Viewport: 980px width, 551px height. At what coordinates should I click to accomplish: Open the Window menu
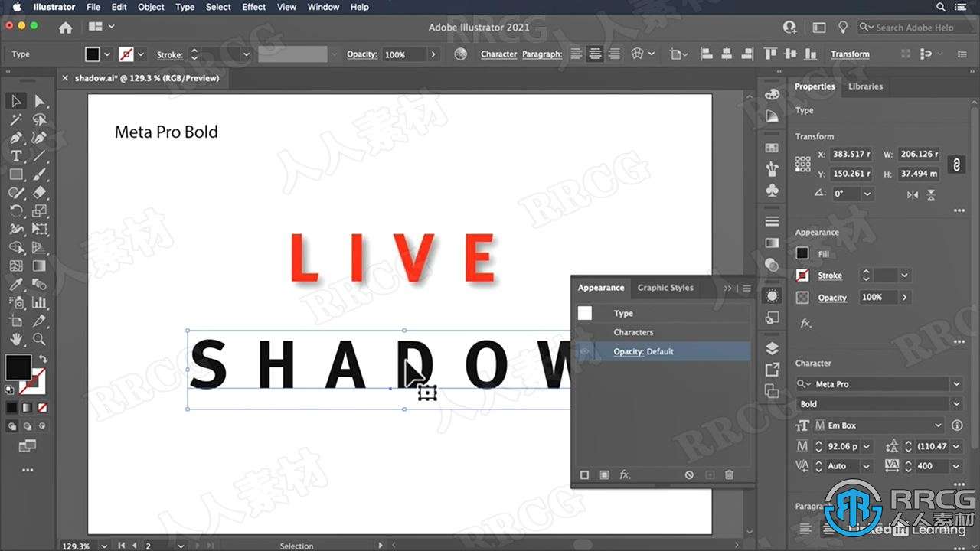323,7
